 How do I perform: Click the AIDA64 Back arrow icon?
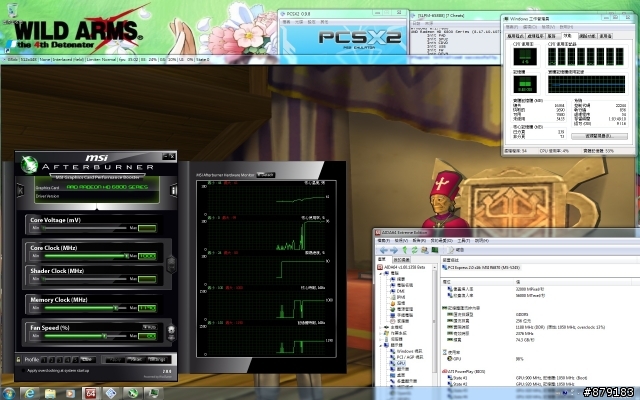coord(384,250)
